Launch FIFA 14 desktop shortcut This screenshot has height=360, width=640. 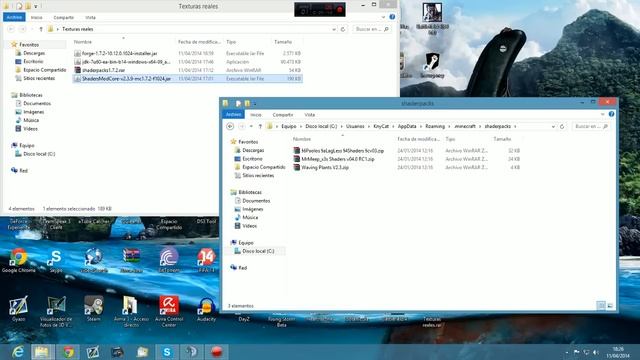coord(206,260)
